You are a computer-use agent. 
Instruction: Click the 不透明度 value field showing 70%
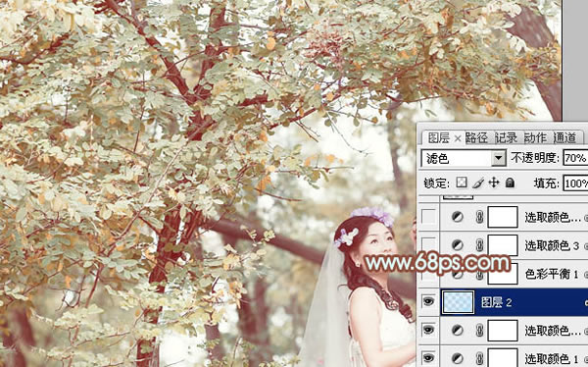click(575, 158)
